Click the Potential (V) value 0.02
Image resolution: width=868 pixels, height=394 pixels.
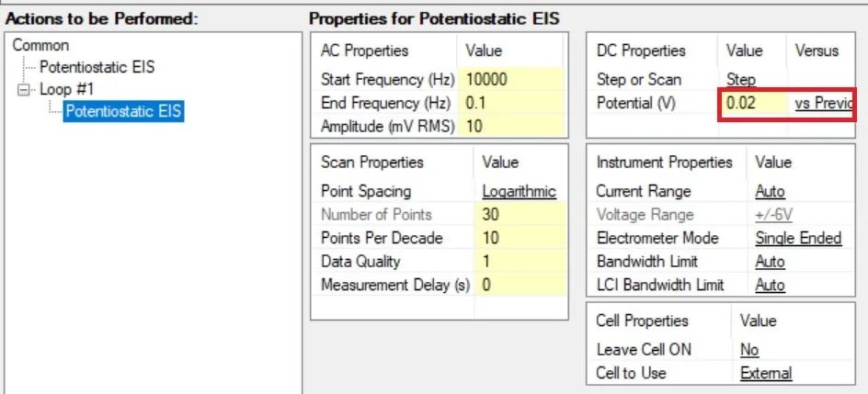(x=753, y=103)
